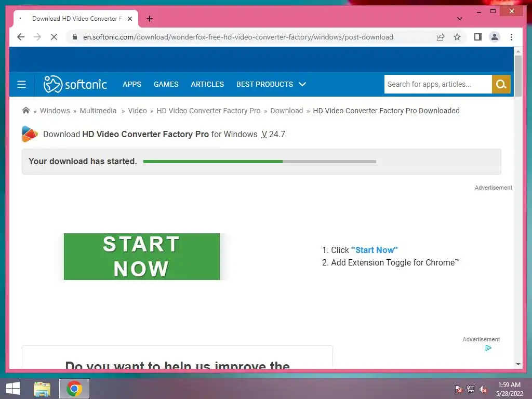Click the scrollbar down arrow
Image resolution: width=532 pixels, height=399 pixels.
(x=518, y=364)
